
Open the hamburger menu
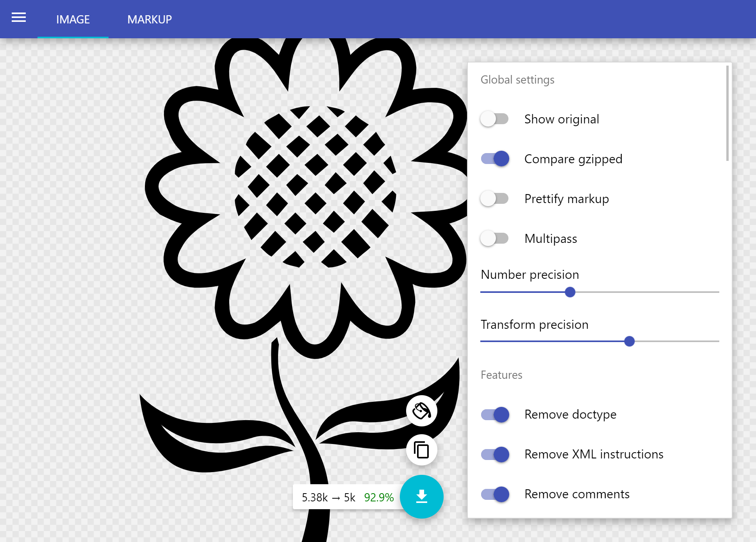(18, 18)
